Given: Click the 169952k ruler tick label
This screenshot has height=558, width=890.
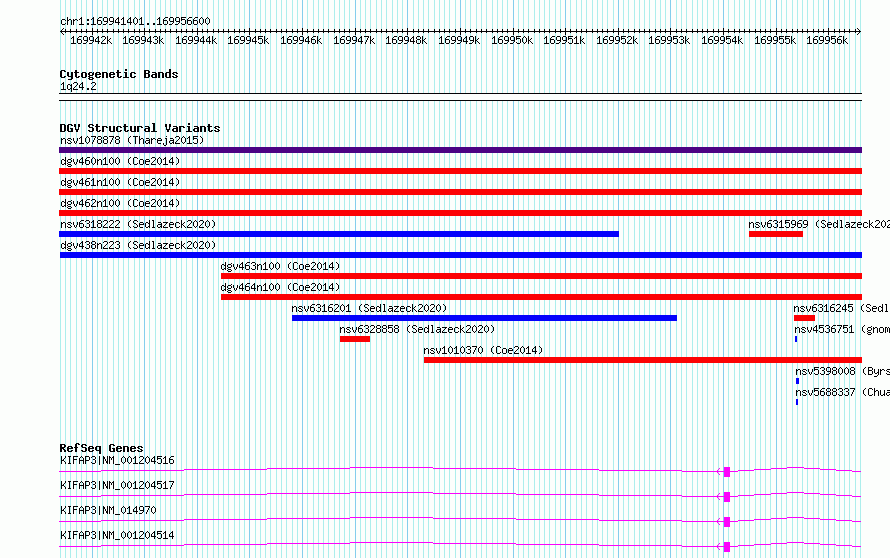Looking at the screenshot, I should (x=617, y=40).
